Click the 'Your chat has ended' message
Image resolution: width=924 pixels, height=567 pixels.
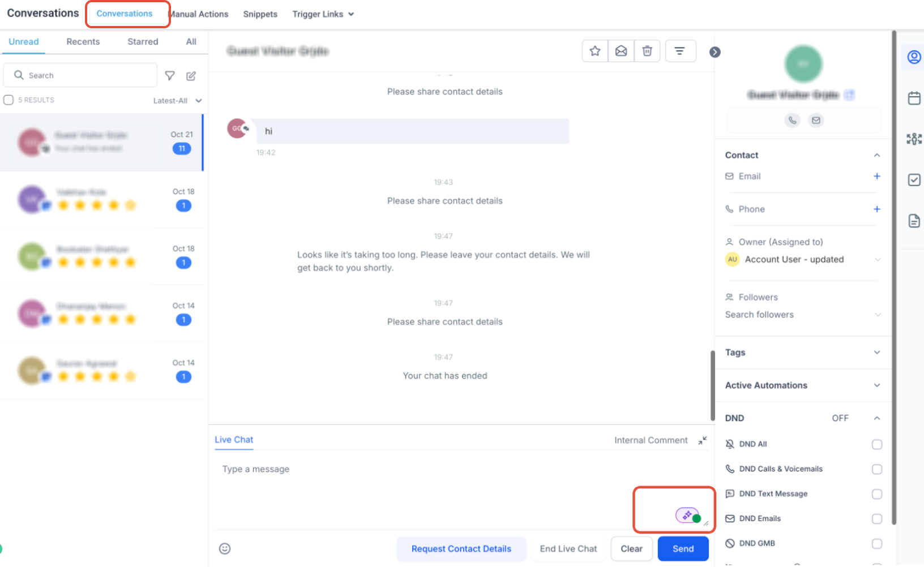click(445, 376)
